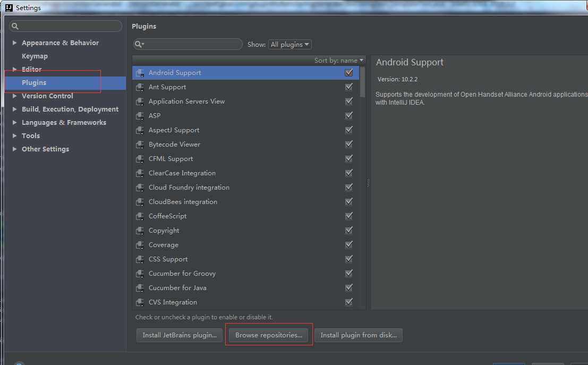Open the Keymap settings page
Image resolution: width=588 pixels, height=365 pixels.
pos(35,56)
